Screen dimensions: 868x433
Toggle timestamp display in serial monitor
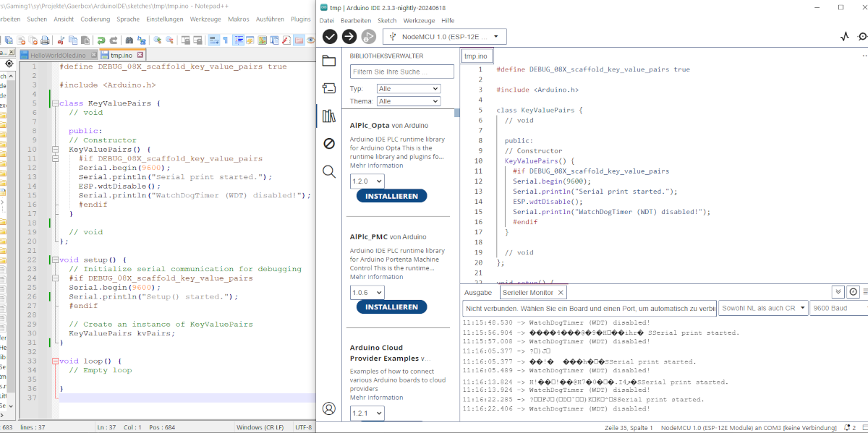[x=854, y=292]
